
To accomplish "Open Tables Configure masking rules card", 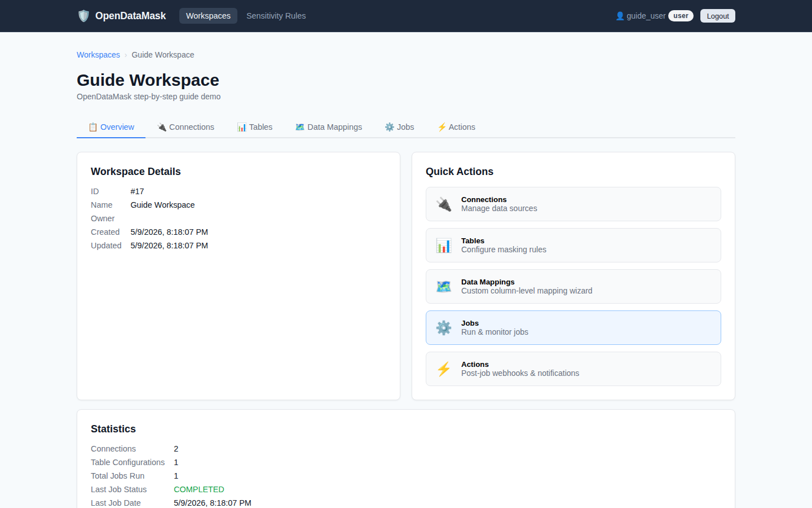I will 573,245.
